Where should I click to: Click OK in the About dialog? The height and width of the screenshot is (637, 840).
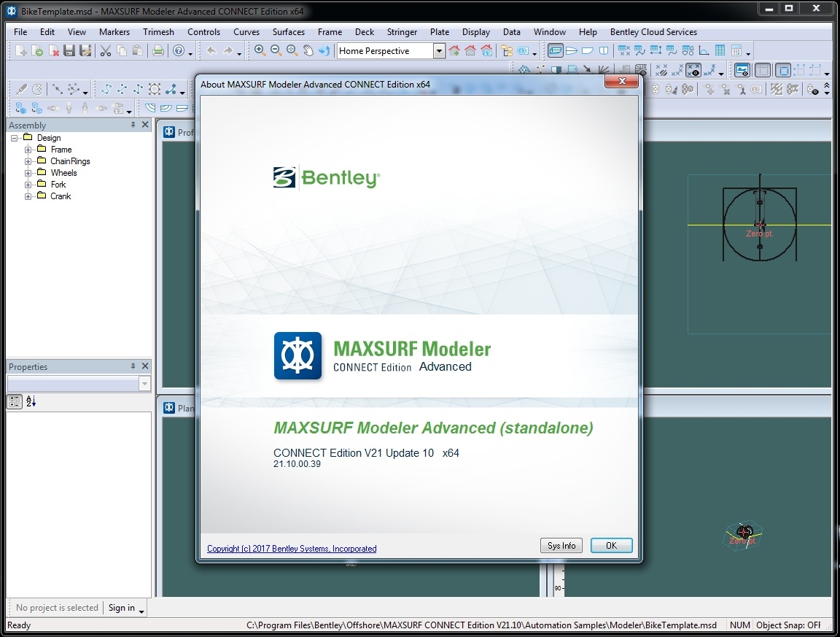611,545
